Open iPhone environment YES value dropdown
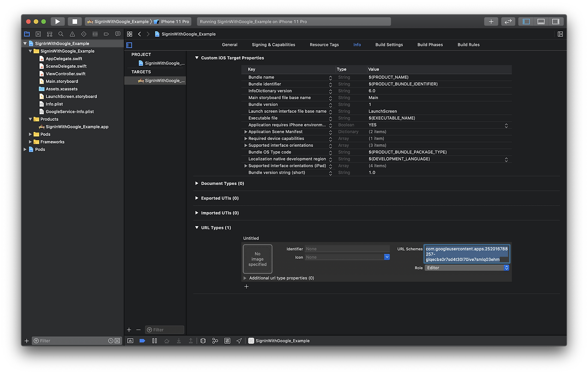The image size is (588, 374). click(506, 125)
